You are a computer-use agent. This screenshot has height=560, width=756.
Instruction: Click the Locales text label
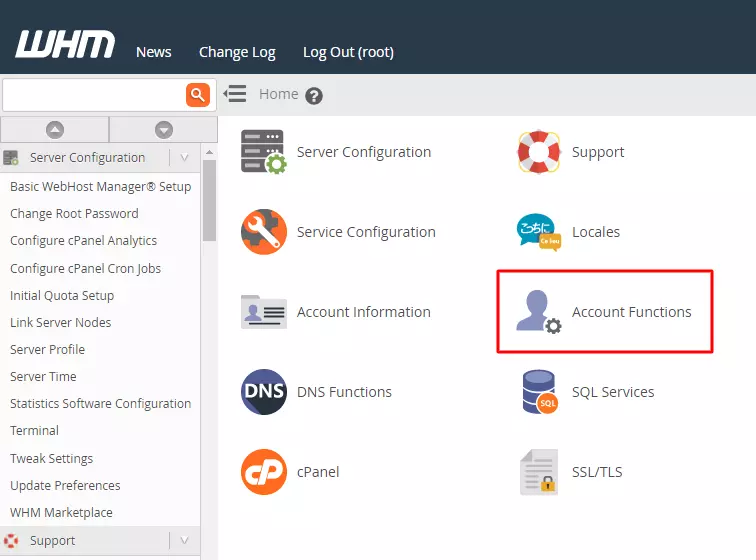596,232
